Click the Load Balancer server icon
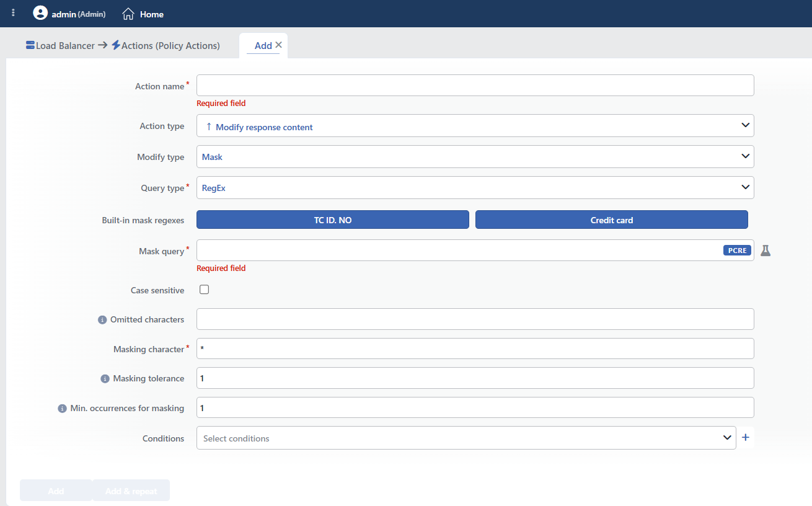 [30, 45]
